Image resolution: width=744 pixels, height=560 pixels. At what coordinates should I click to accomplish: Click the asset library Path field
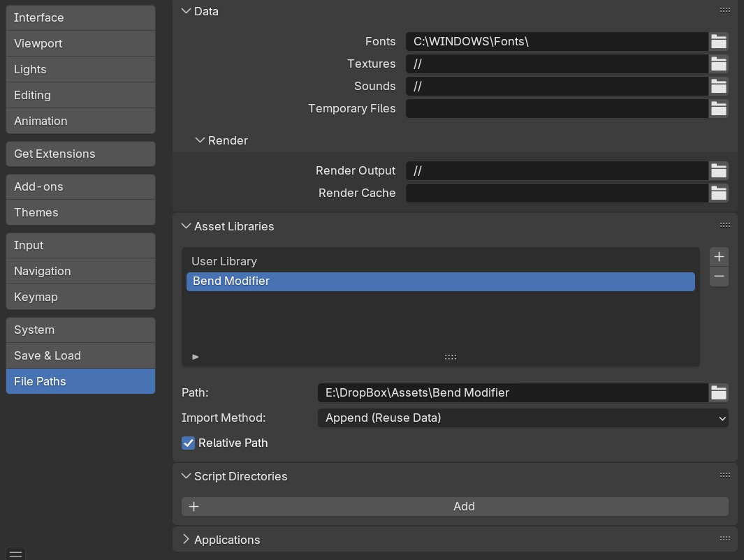pyautogui.click(x=513, y=392)
